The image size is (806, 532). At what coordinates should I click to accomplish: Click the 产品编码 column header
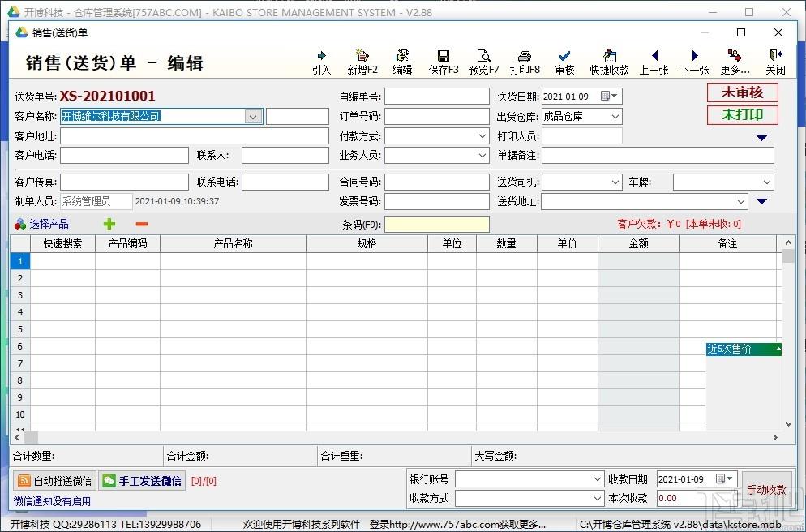(x=128, y=243)
